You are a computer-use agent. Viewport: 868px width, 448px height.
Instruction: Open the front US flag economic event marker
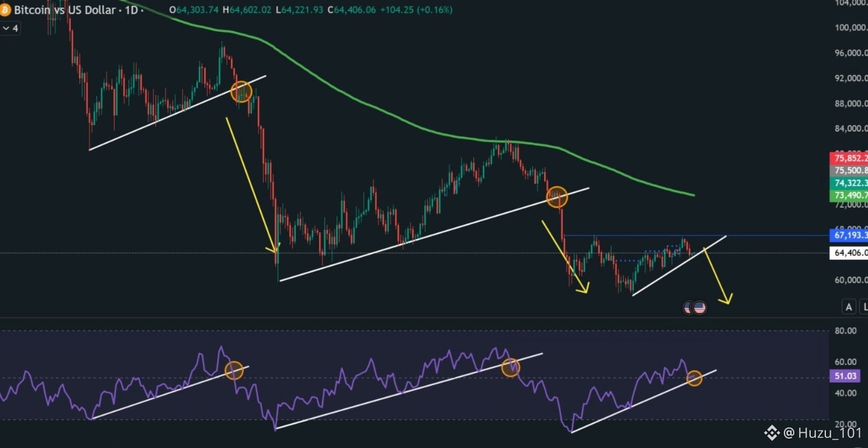click(700, 308)
